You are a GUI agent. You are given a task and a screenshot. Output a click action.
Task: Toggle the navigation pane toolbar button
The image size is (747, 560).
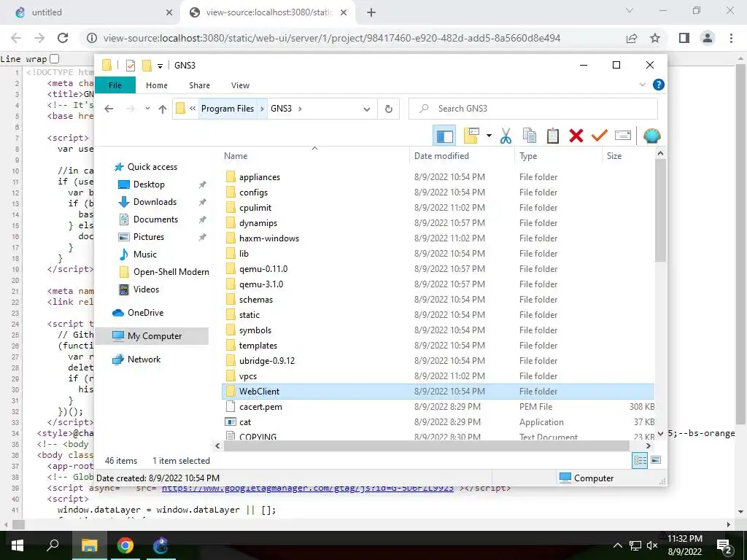(x=444, y=136)
